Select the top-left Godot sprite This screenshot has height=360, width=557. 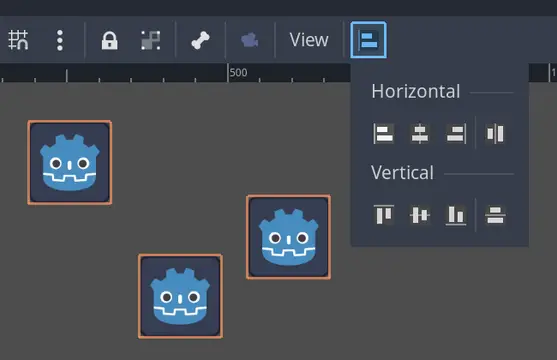tap(70, 162)
